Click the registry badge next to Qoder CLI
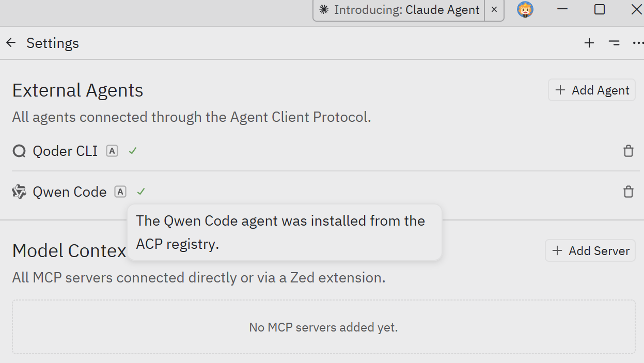Image resolution: width=644 pixels, height=363 pixels. click(112, 151)
